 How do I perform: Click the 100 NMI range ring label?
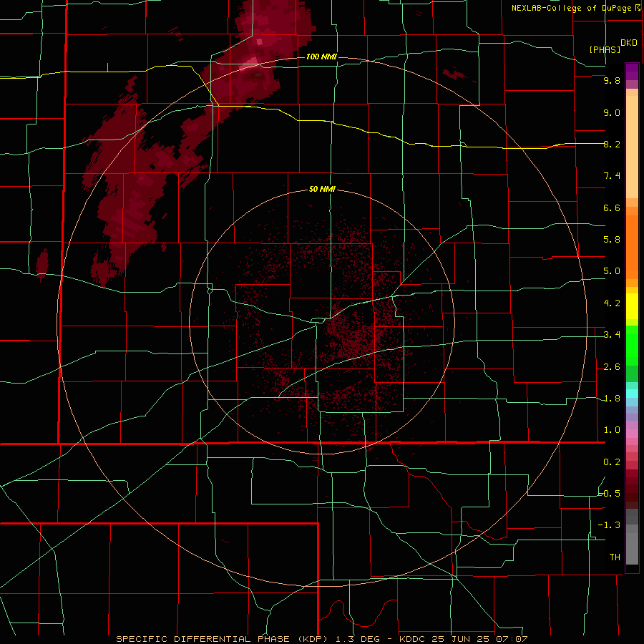321,57
